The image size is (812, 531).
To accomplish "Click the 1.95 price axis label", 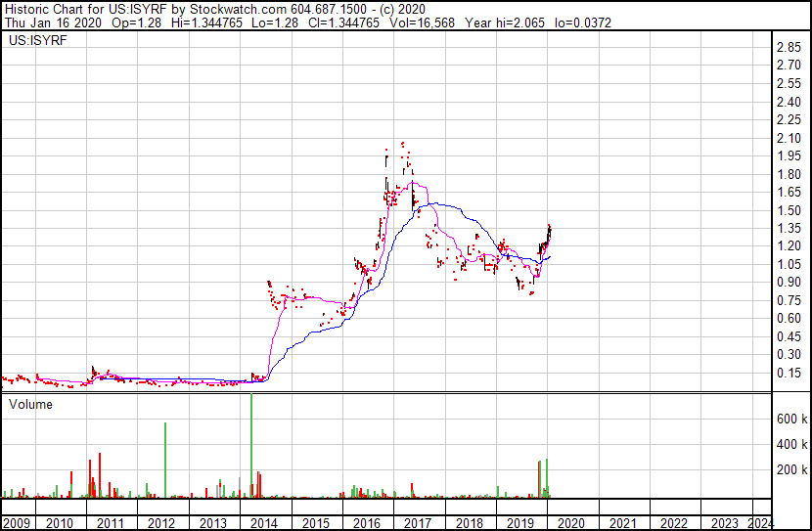I will tap(789, 155).
